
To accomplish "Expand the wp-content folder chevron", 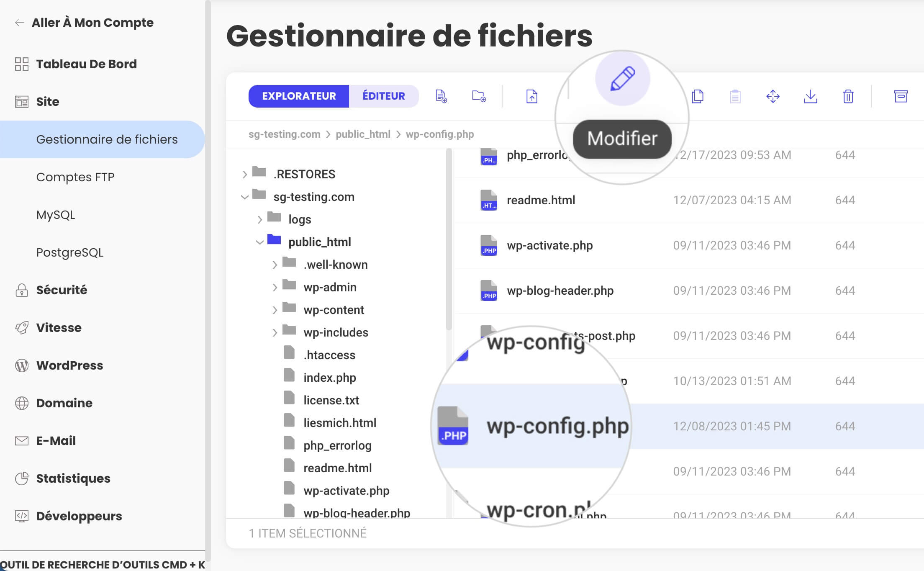I will click(275, 310).
